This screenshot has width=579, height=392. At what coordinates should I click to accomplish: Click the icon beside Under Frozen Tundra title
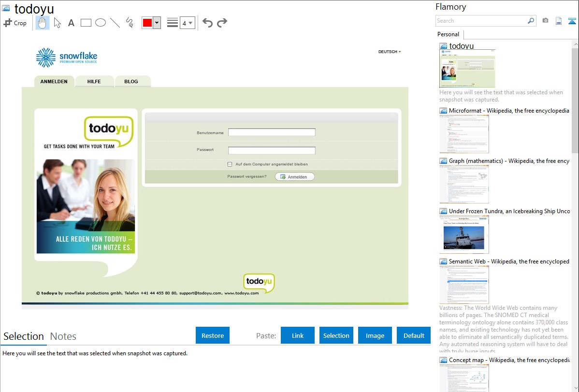[x=443, y=211]
